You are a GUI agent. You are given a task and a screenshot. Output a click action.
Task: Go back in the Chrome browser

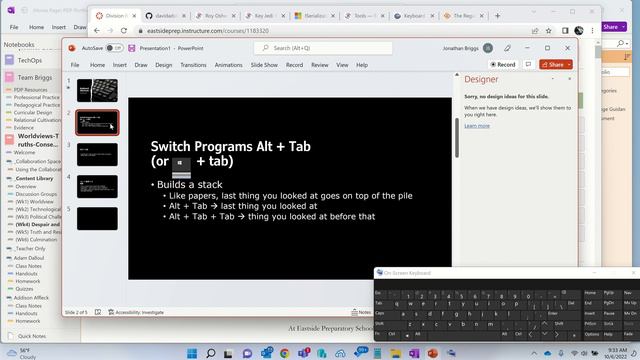[x=97, y=31]
